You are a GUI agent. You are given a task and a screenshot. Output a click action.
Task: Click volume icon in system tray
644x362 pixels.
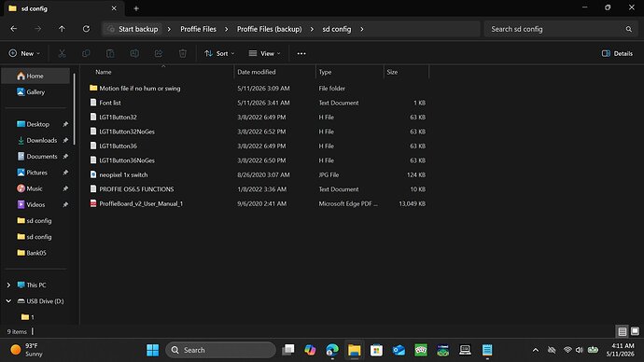click(579, 350)
